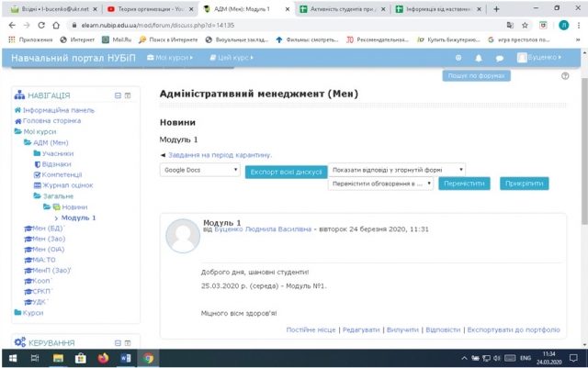
Task: Switch to Word on the taskbar
Action: [x=126, y=358]
